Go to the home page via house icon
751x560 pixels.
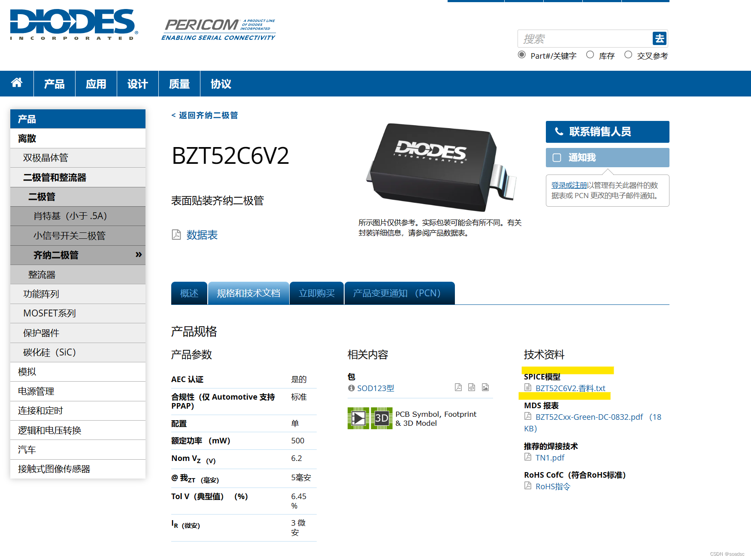click(17, 83)
